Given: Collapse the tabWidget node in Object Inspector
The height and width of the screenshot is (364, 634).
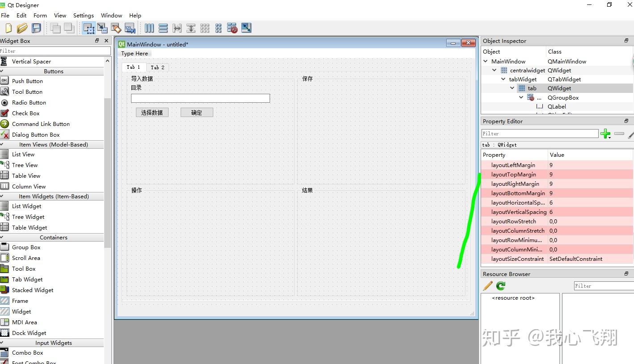Looking at the screenshot, I should [503, 79].
